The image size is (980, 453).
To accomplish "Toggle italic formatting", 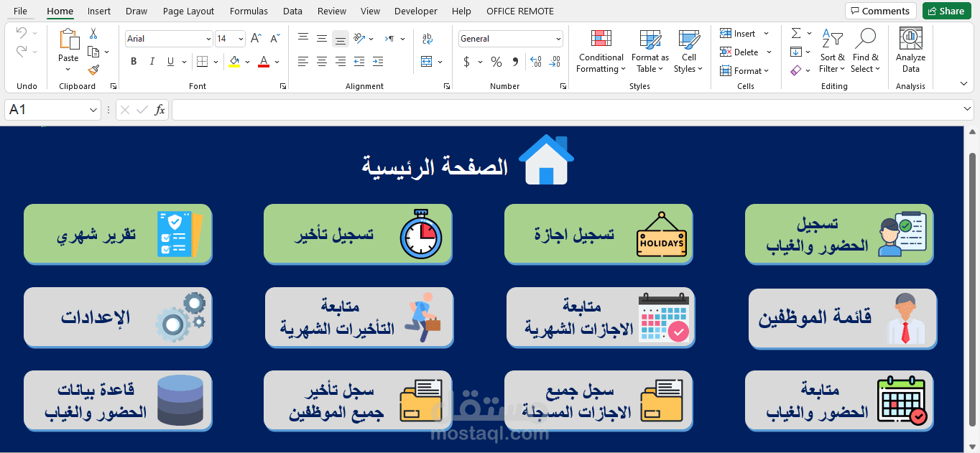I will point(152,61).
